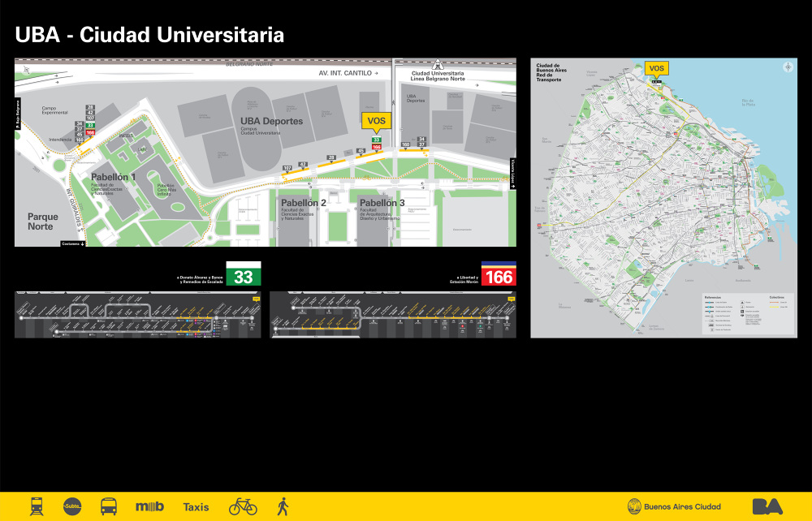Click the Subte circular logo icon
The height and width of the screenshot is (521, 812).
tap(71, 506)
